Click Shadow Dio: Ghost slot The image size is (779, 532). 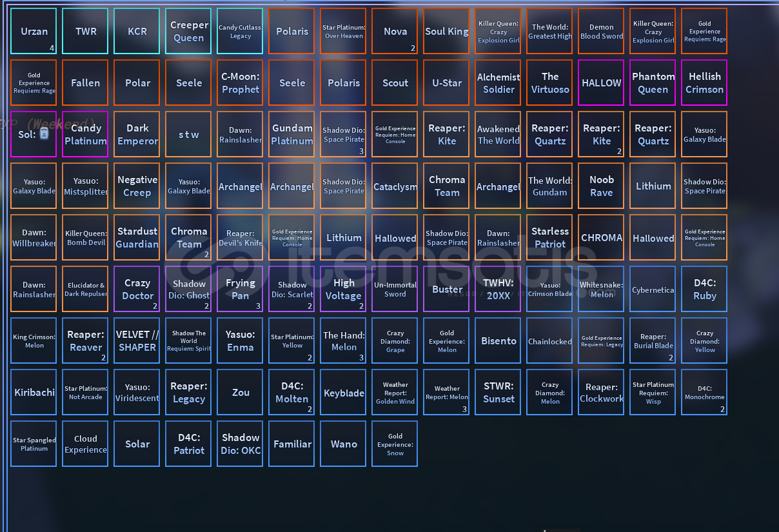click(188, 289)
